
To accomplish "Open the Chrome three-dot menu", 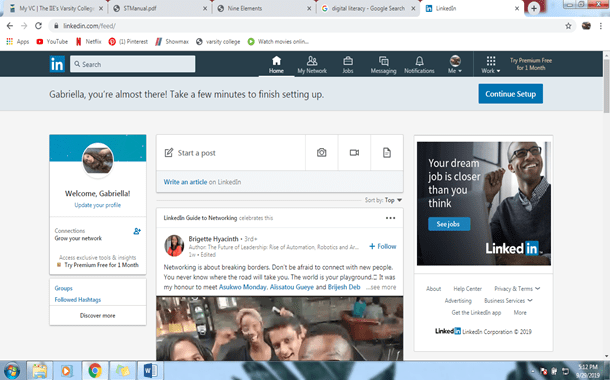I will pos(601,26).
